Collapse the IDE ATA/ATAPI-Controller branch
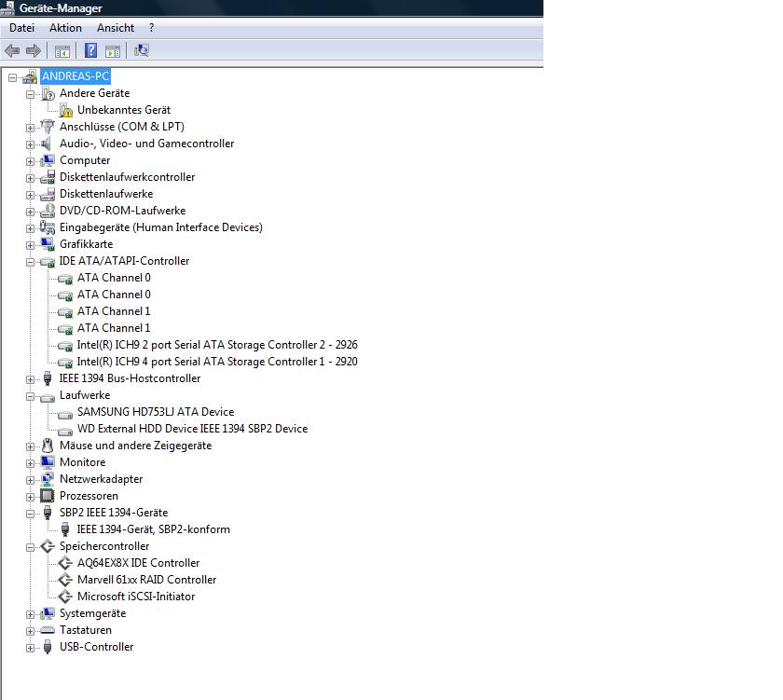783x700 pixels. click(31, 262)
